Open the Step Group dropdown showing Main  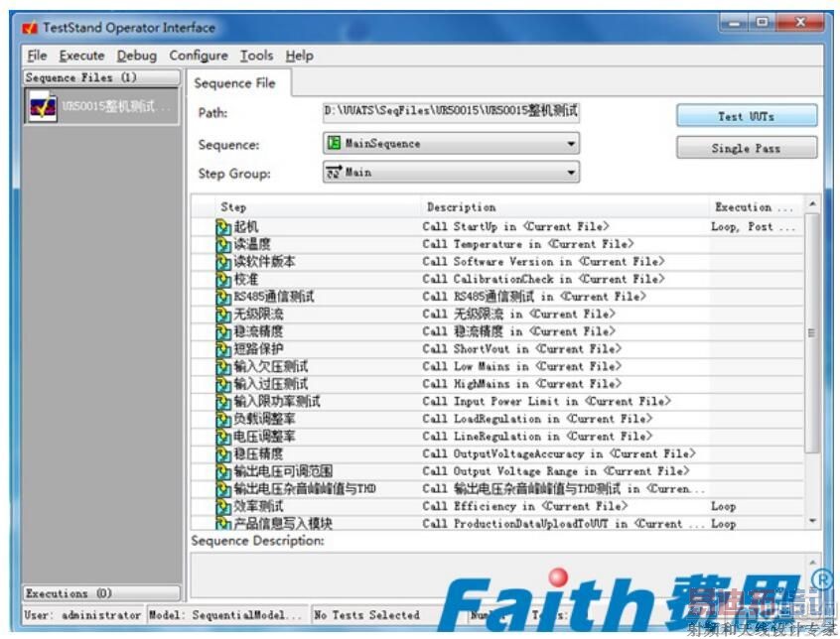(451, 173)
